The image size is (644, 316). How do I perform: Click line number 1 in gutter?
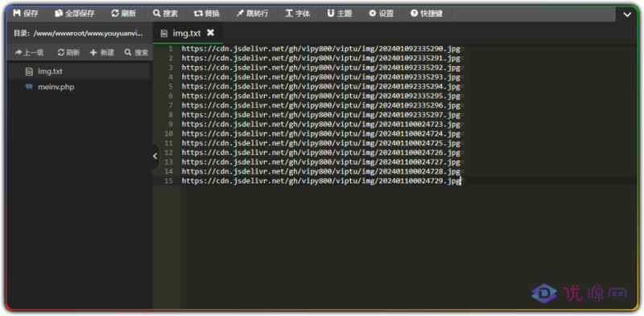click(171, 49)
